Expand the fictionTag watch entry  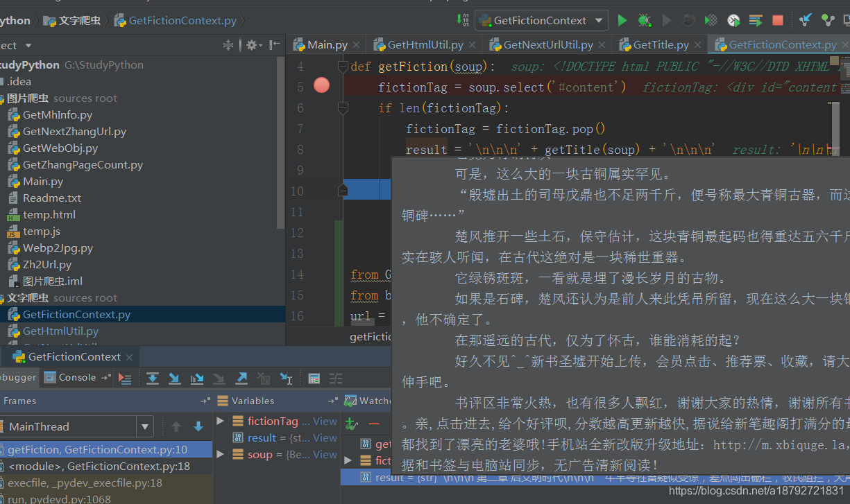point(348,460)
